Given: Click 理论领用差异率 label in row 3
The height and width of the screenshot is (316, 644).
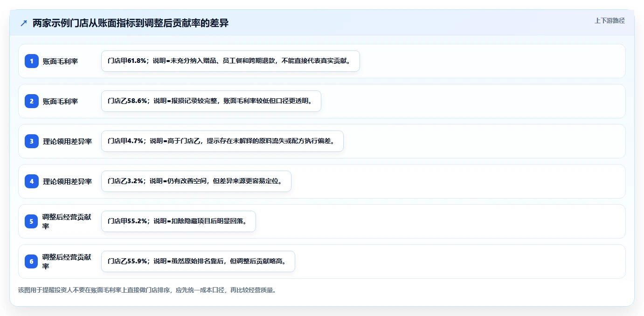Looking at the screenshot, I should 68,141.
